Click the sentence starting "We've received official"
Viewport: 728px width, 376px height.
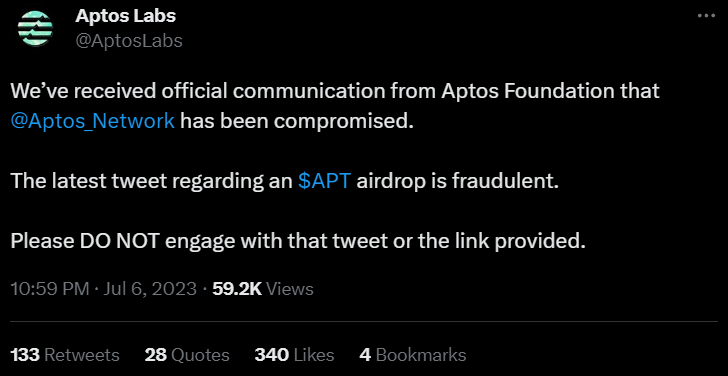coord(335,106)
